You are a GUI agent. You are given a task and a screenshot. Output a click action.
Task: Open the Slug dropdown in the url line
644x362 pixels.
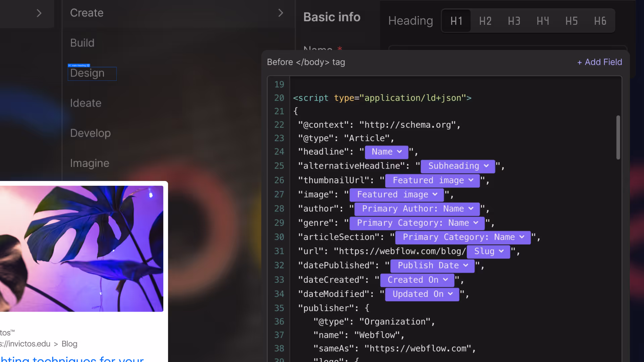[488, 251]
